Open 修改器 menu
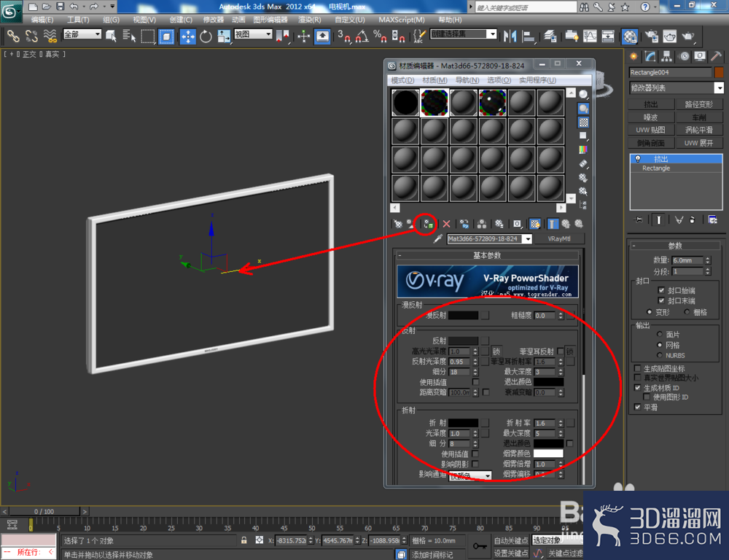729x560 pixels. [x=214, y=20]
